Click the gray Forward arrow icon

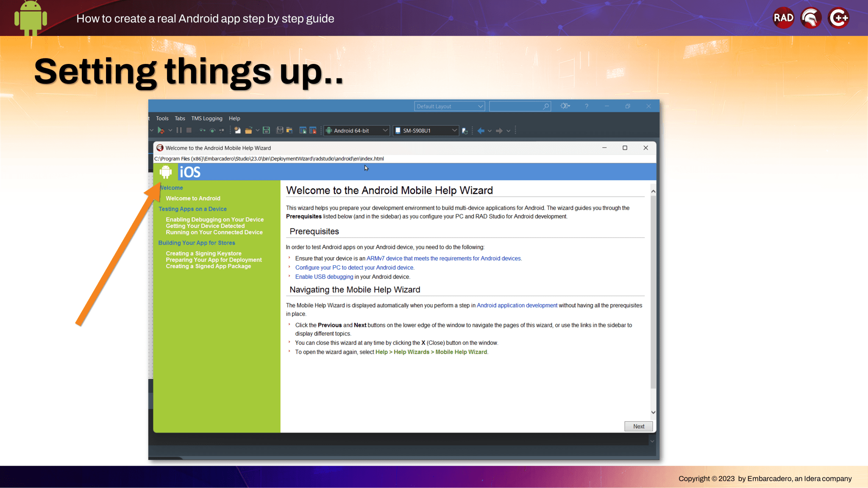click(x=499, y=131)
